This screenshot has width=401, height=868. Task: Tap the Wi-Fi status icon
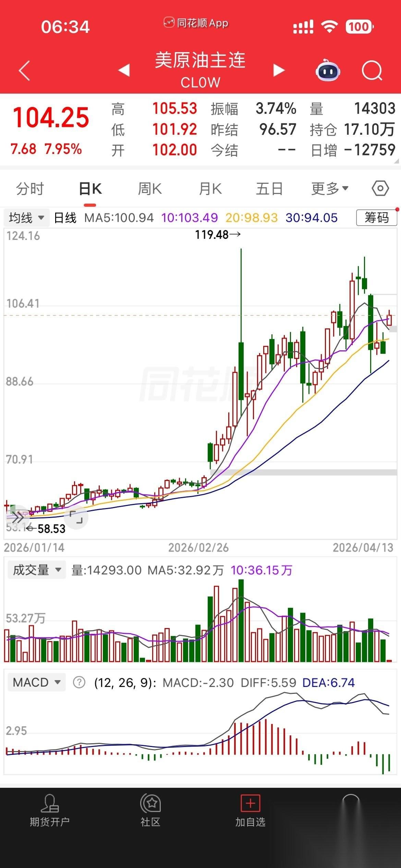(329, 26)
